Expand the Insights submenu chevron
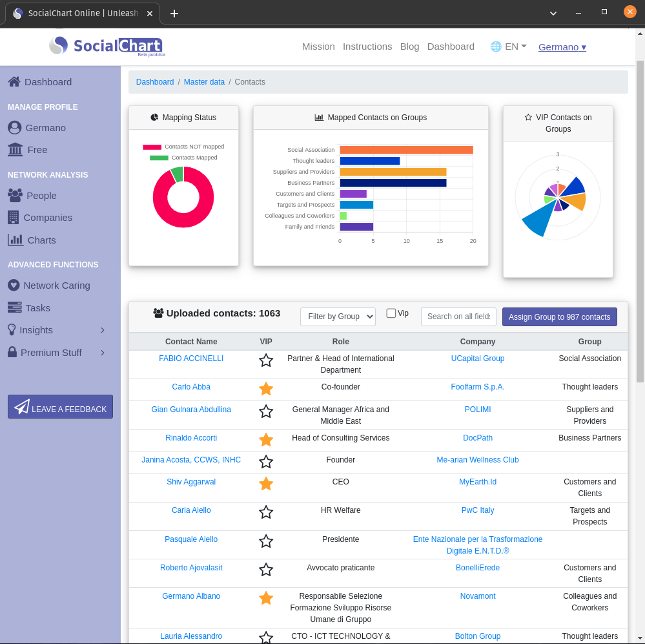The image size is (645, 644). tap(103, 330)
